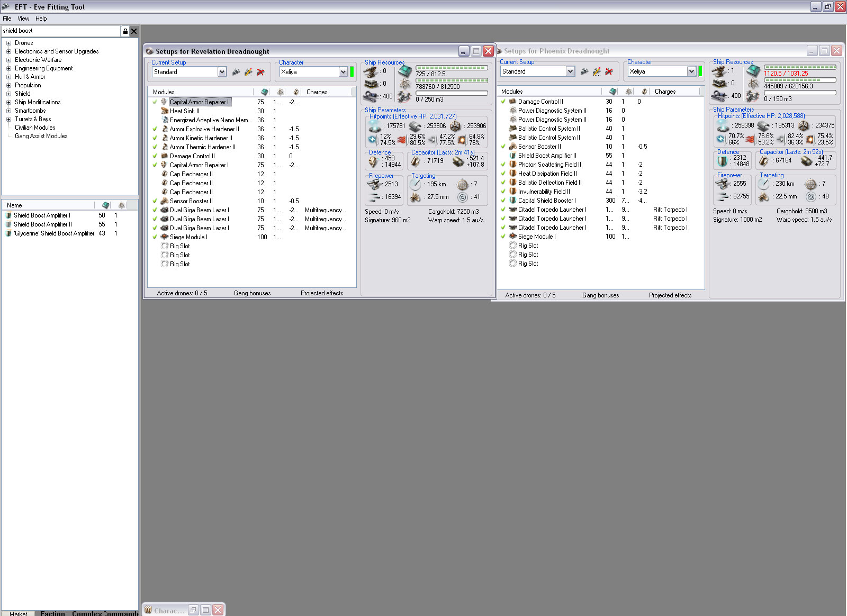Screen dimensions: 847x616
Task: Sort the item list by the CPU header icon
Action: tap(106, 205)
